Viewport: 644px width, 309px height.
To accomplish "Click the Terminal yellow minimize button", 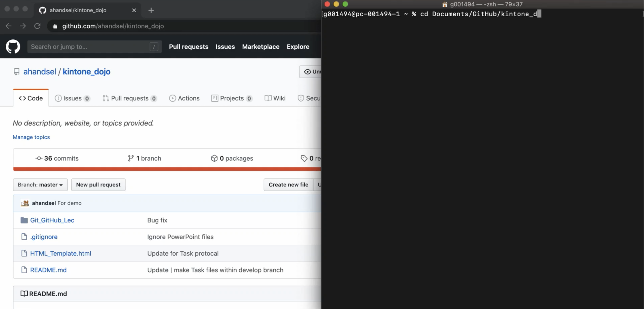I will click(x=336, y=4).
